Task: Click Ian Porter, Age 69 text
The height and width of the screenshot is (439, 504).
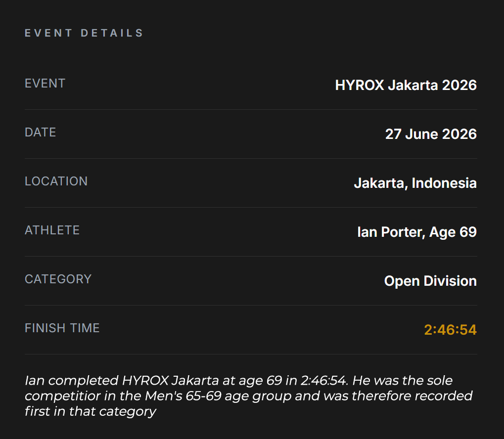Action: click(417, 232)
